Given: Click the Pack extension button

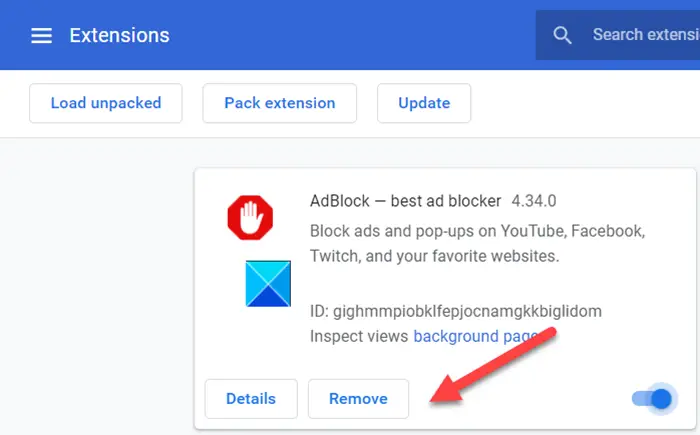Looking at the screenshot, I should tap(279, 103).
